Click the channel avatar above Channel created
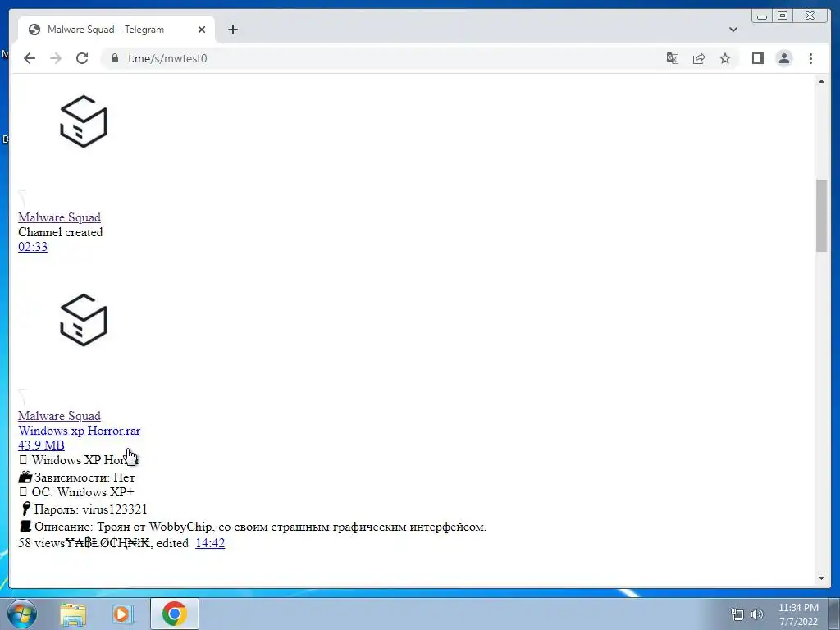Viewport: 840px width, 630px height. coord(84,121)
